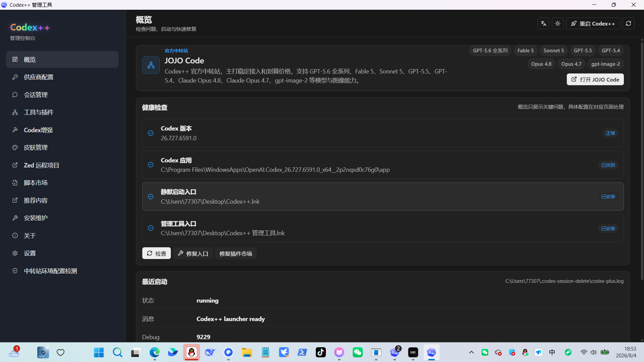Screen dimensions: 644x362
Task: Click the Codex version 26.727.6591.0 text
Action: click(179, 138)
